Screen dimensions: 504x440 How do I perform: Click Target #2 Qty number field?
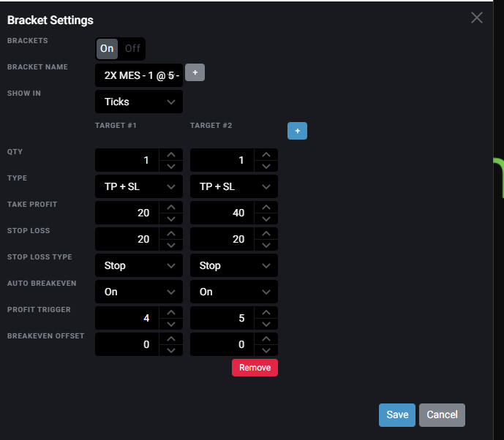click(x=222, y=160)
